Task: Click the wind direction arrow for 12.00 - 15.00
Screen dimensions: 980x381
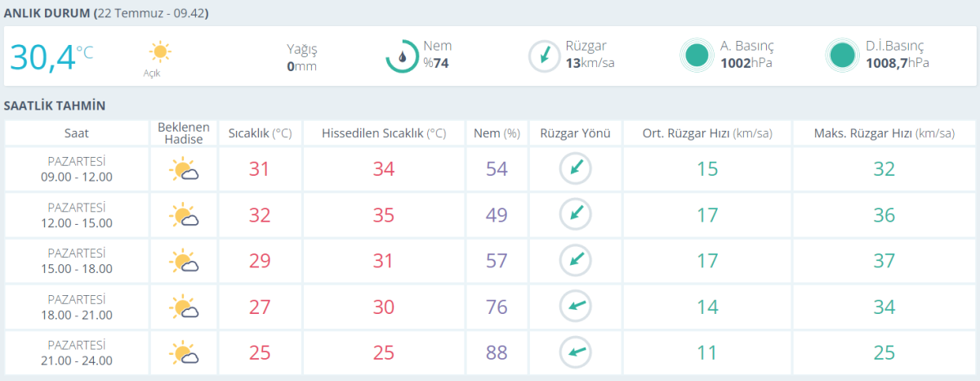Action: pyautogui.click(x=575, y=215)
